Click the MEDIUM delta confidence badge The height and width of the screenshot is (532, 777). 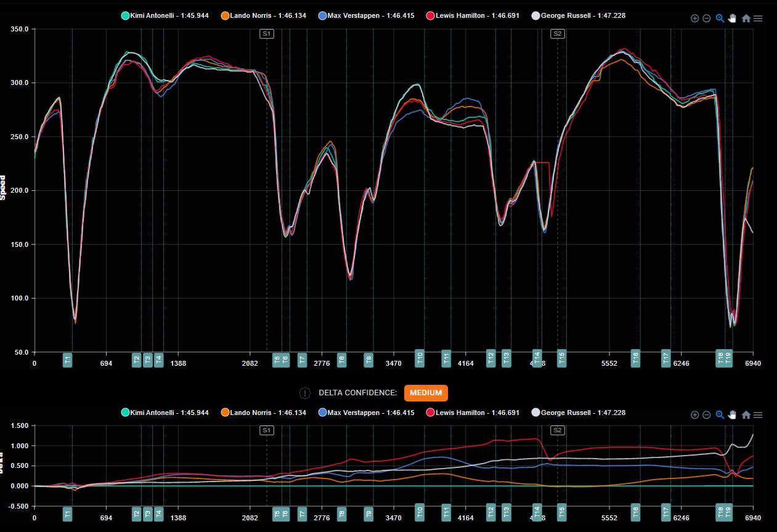tap(426, 393)
